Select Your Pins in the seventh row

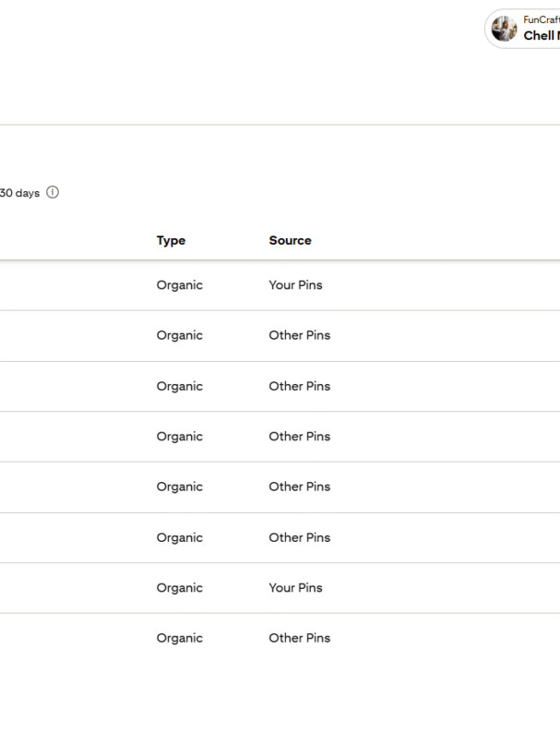click(x=295, y=588)
